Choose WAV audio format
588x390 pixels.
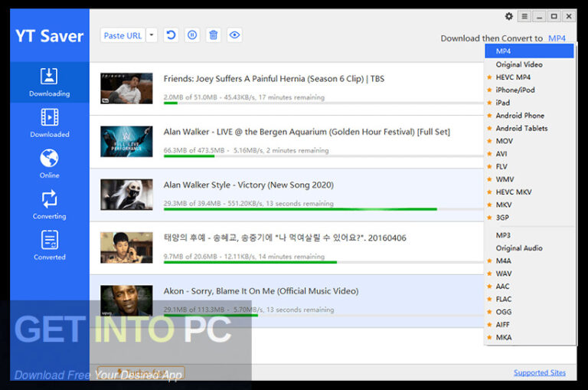pyautogui.click(x=529, y=274)
